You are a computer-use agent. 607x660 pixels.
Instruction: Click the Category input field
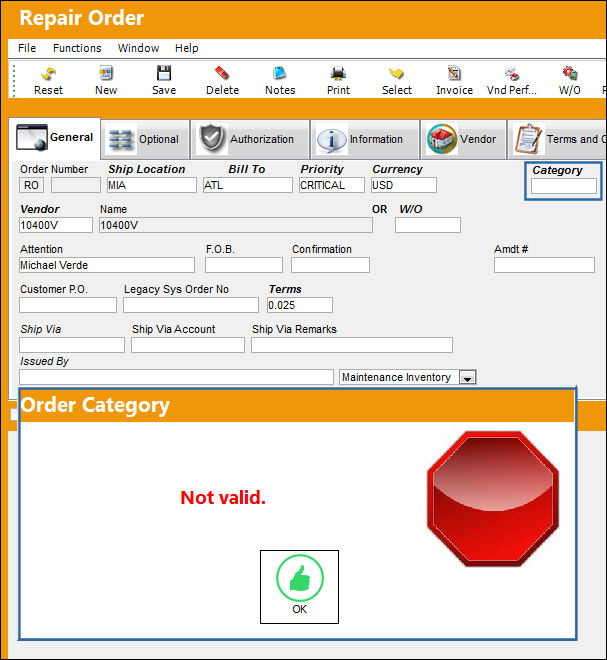point(564,186)
